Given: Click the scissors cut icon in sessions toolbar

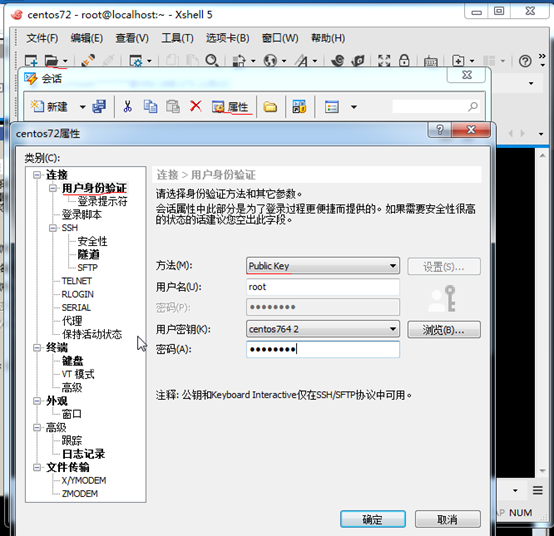Looking at the screenshot, I should (x=128, y=106).
